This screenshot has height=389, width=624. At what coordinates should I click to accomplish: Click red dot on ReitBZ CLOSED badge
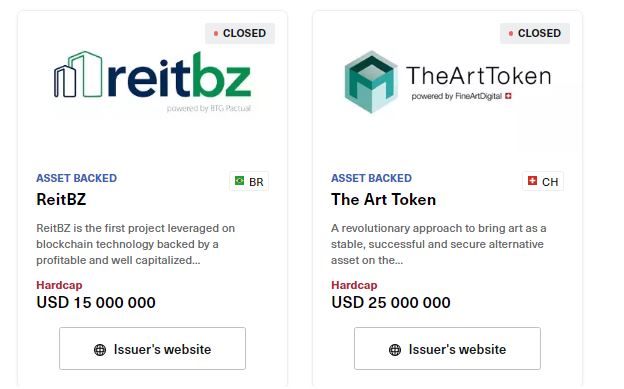[216, 33]
